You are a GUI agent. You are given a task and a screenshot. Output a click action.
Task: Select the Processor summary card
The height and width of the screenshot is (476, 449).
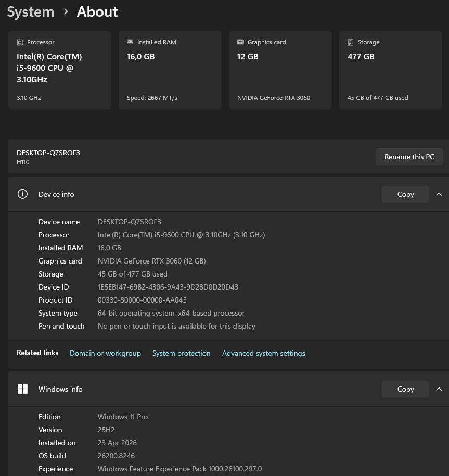click(x=60, y=70)
